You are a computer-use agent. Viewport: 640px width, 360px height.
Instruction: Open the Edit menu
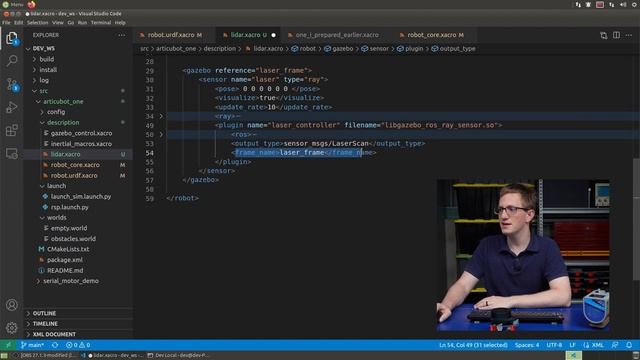pyautogui.click(x=19, y=22)
